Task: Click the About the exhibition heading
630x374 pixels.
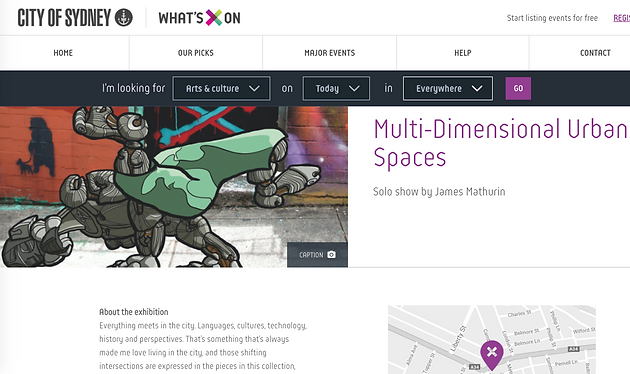Action: 134,312
